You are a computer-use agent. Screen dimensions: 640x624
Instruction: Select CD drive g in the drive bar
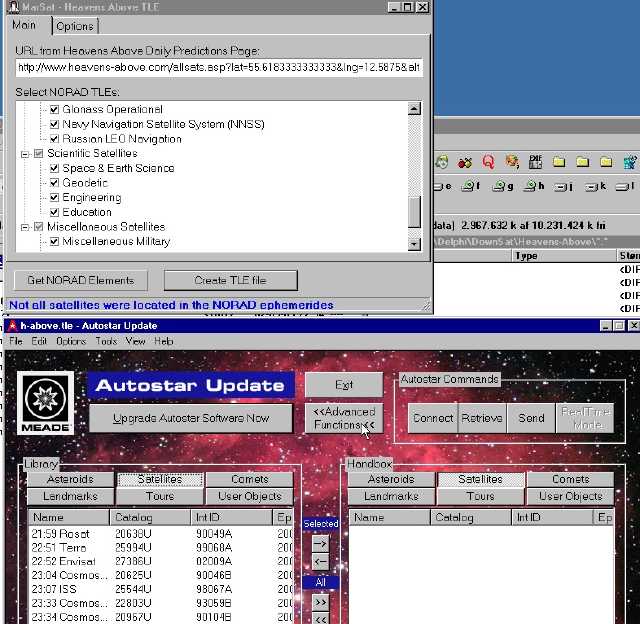coord(502,187)
